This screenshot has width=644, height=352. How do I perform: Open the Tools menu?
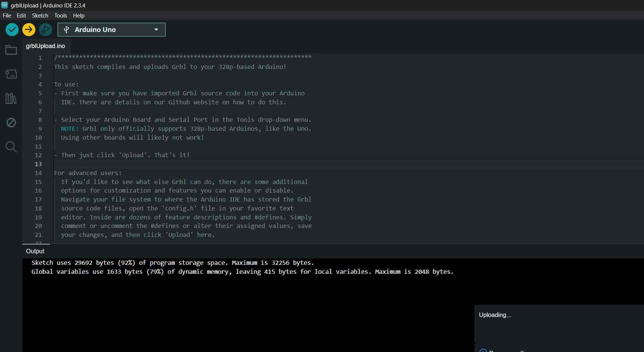(61, 16)
